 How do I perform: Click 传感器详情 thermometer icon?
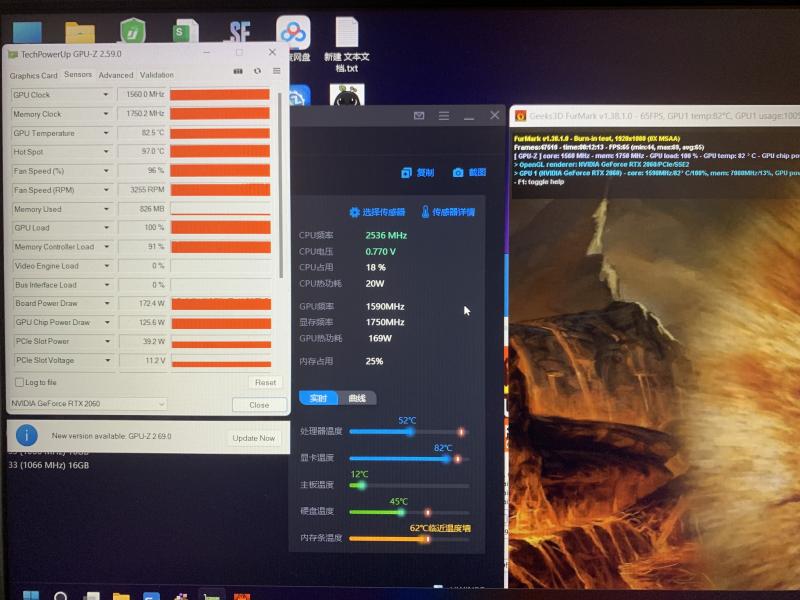(425, 212)
